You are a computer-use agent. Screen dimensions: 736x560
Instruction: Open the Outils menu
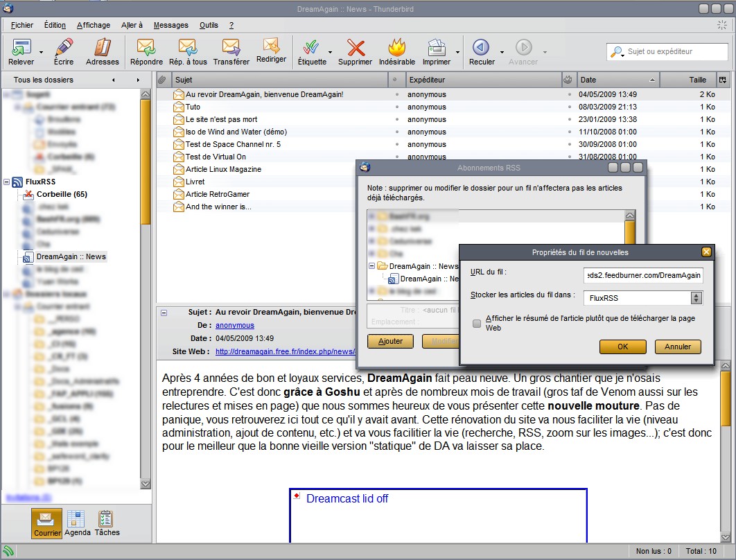209,26
